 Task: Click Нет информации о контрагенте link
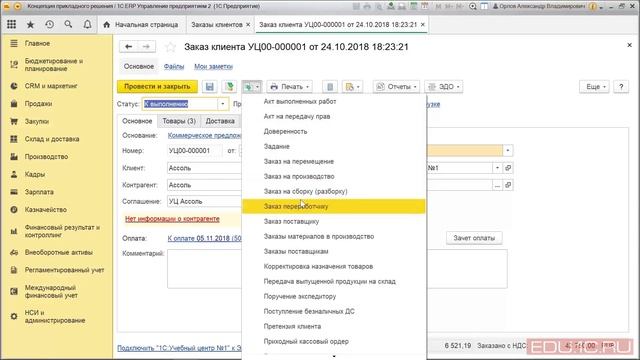click(172, 219)
